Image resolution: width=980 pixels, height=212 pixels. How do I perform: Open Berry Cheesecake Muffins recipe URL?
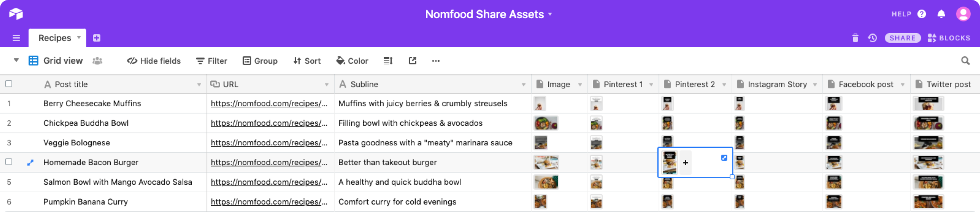coord(269,104)
